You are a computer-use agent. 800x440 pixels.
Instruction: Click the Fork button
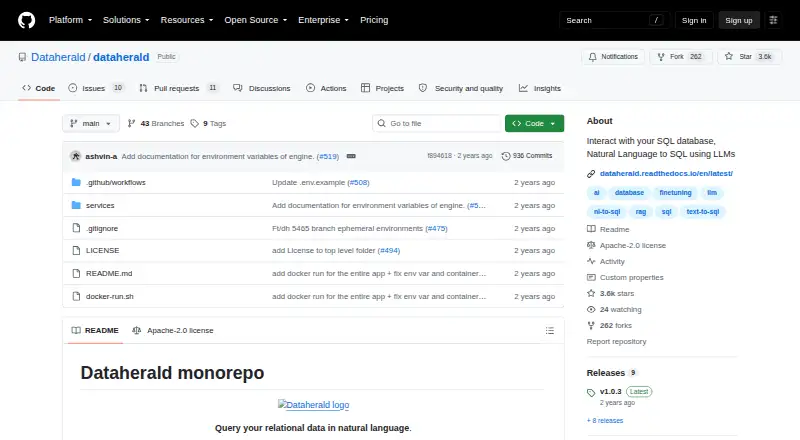pos(680,57)
